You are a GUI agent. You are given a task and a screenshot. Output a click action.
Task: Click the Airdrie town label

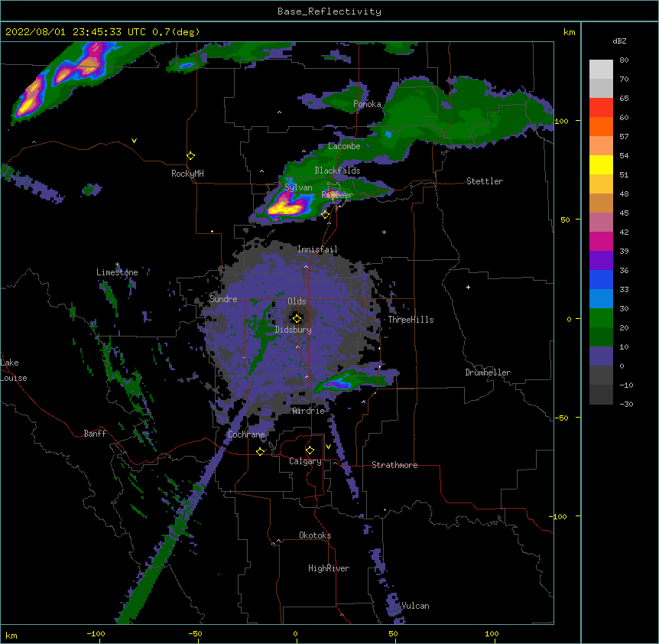[x=309, y=411]
